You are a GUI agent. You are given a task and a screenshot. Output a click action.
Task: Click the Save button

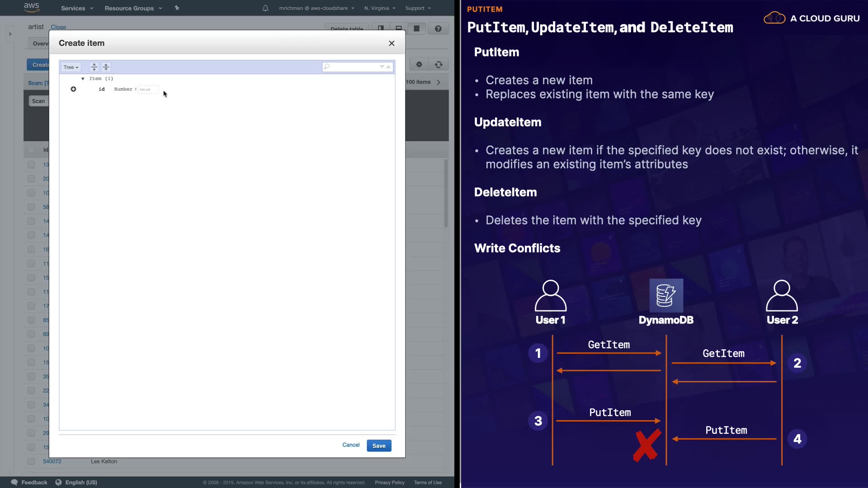click(x=379, y=446)
